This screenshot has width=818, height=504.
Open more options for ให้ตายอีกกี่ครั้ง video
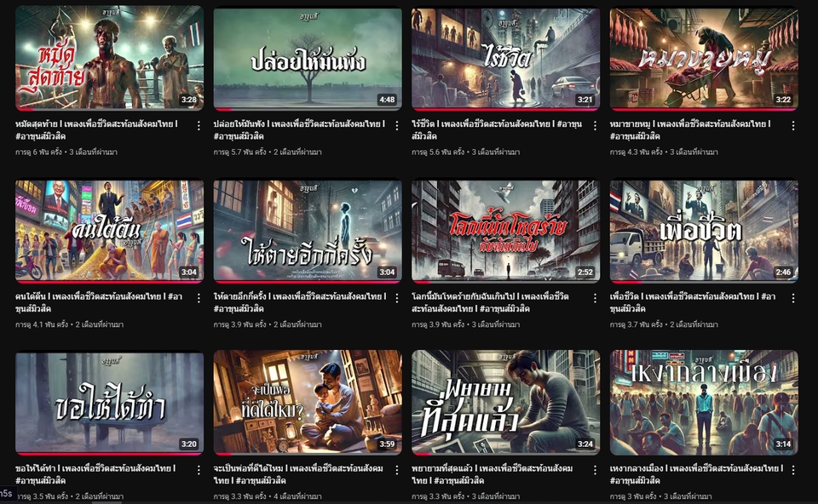(397, 297)
